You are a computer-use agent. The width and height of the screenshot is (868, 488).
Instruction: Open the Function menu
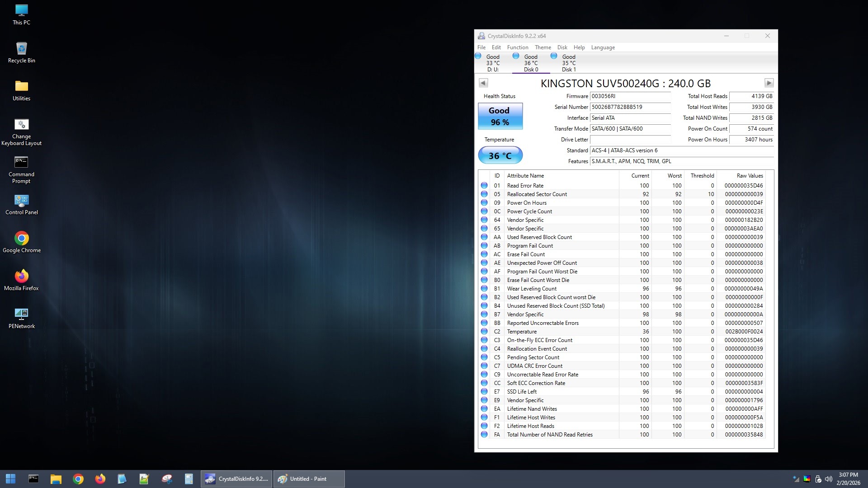[x=517, y=47]
